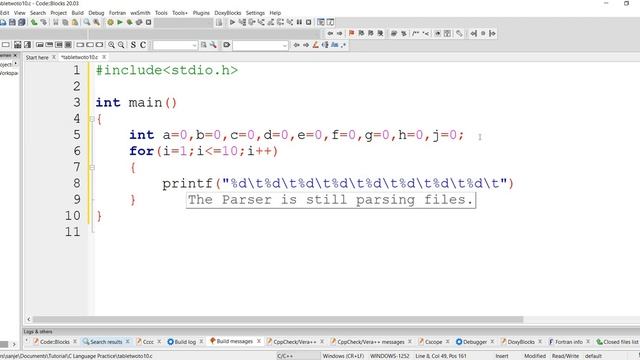
Task: Zoom out using the minus magnifier icon
Action: [121, 45]
